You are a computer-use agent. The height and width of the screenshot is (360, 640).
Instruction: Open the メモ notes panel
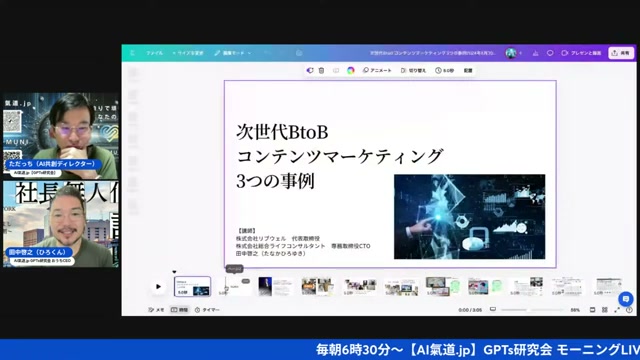156,310
